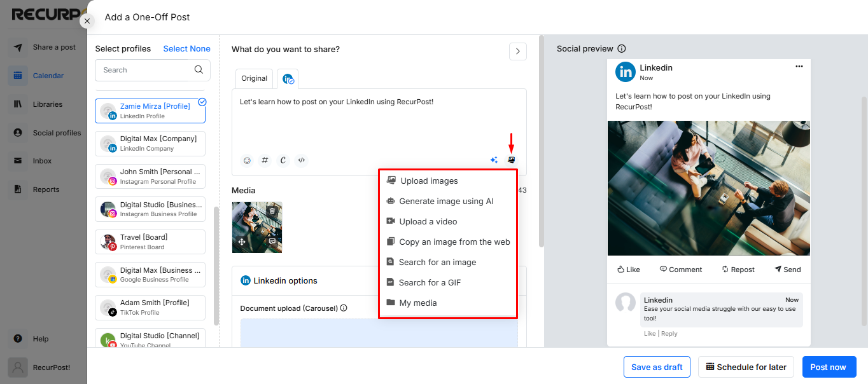The image size is (868, 384).
Task: Open the preview post three-dots menu
Action: pyautogui.click(x=799, y=66)
